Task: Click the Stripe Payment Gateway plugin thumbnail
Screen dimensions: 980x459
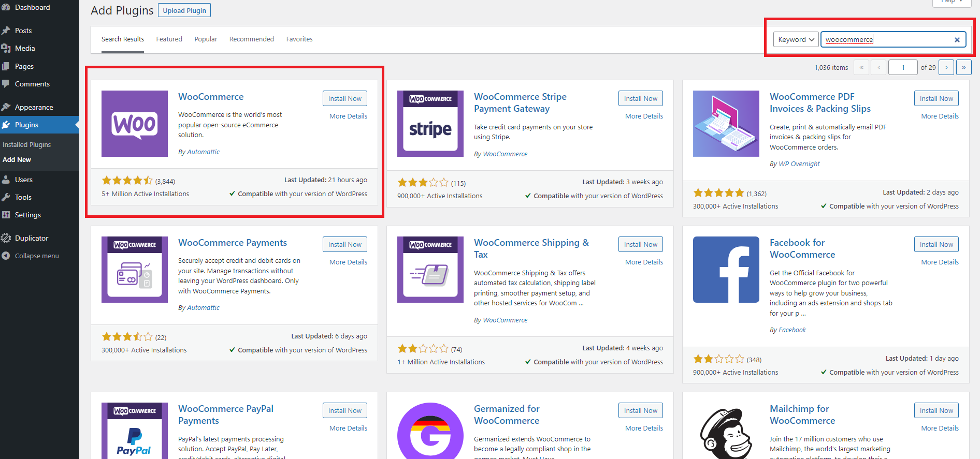Action: (430, 124)
